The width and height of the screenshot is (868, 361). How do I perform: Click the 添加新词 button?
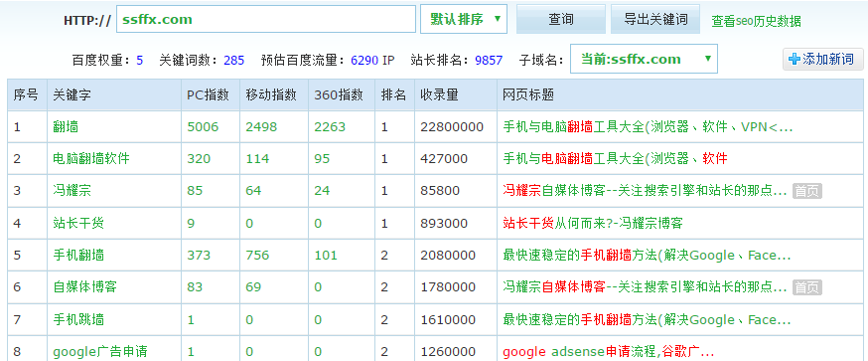[822, 60]
